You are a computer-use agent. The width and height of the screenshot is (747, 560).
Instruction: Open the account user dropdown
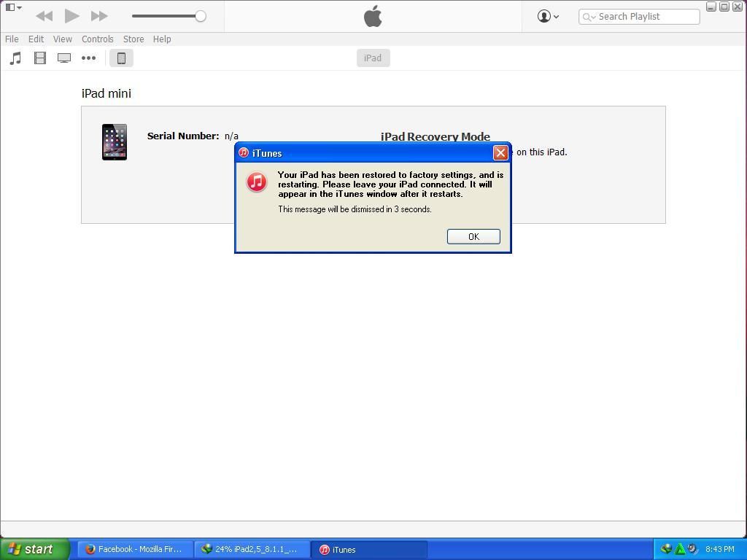[548, 16]
